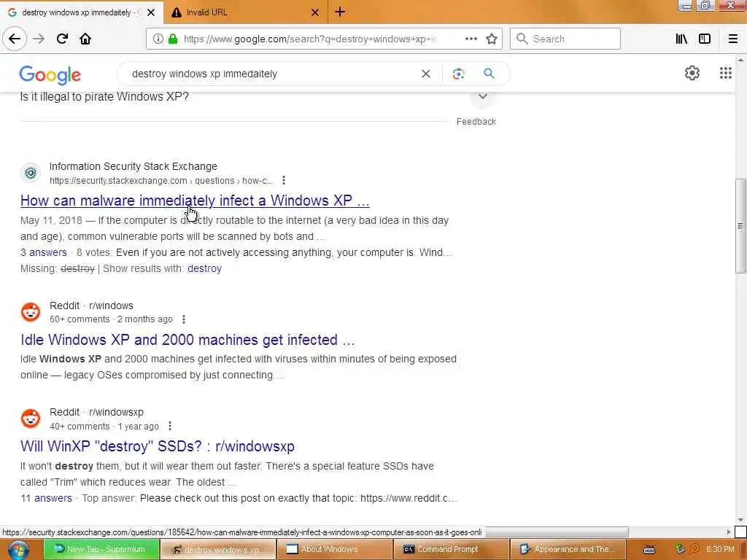This screenshot has width=747, height=560.
Task: Click the forward navigation arrow
Action: click(x=39, y=39)
